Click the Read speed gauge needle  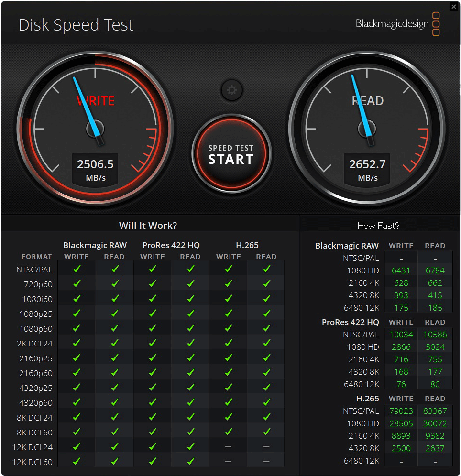pyautogui.click(x=362, y=109)
